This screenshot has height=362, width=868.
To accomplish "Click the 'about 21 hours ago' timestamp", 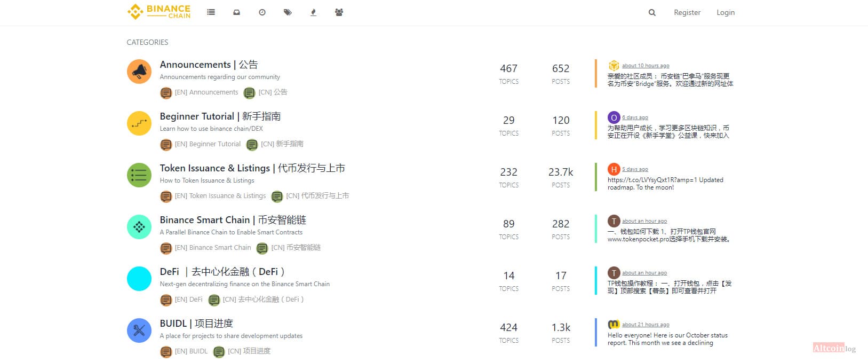I will point(646,325).
